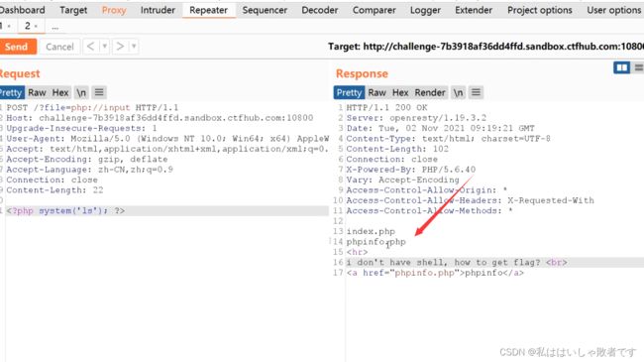
Task: Go back to previous request in history
Action: (x=91, y=47)
